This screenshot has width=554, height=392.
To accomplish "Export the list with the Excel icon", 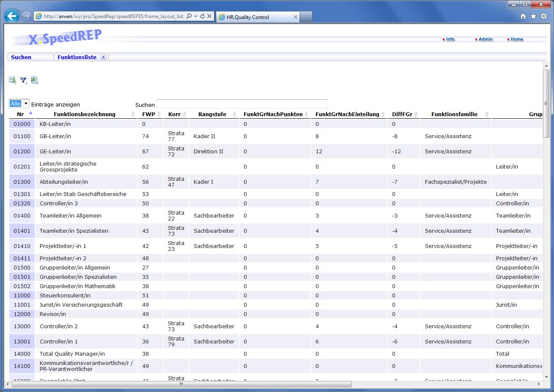I will tap(34, 80).
